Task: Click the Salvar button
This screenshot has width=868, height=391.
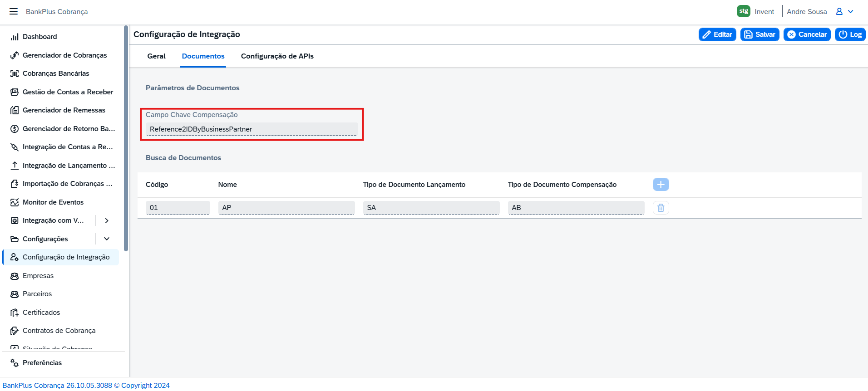Action: pyautogui.click(x=759, y=34)
